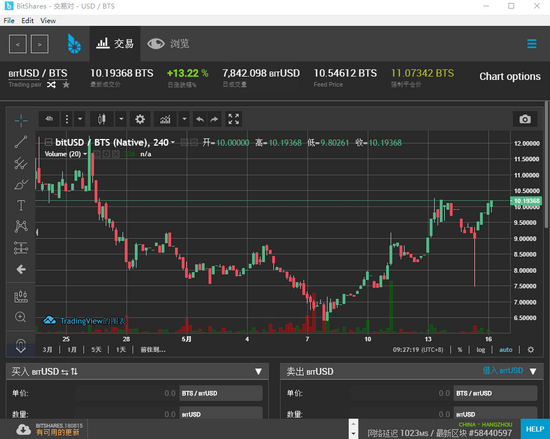Flip the trading pair with shuffle icon
Screen dimensions: 550x439
pyautogui.click(x=52, y=85)
